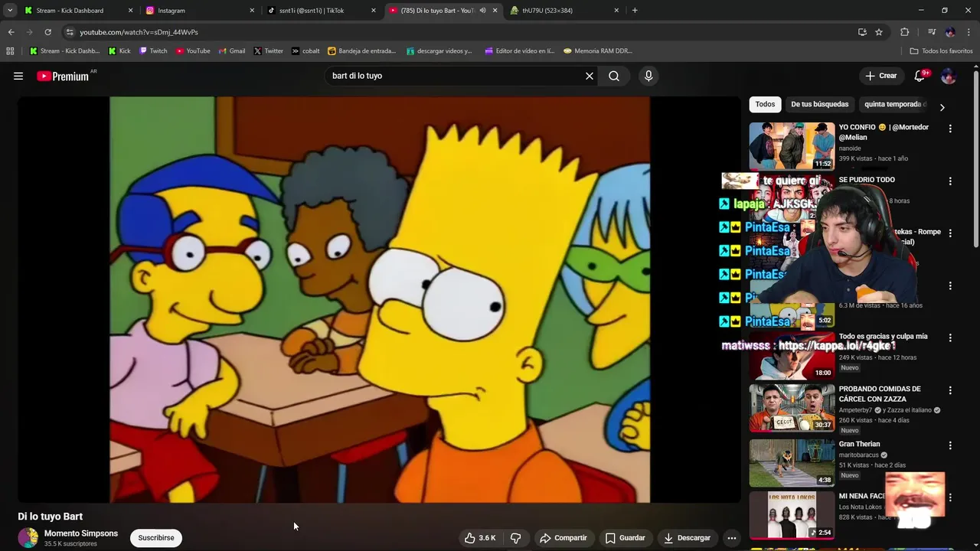Show more filter chips with right arrow
980x551 pixels.
[x=942, y=107]
